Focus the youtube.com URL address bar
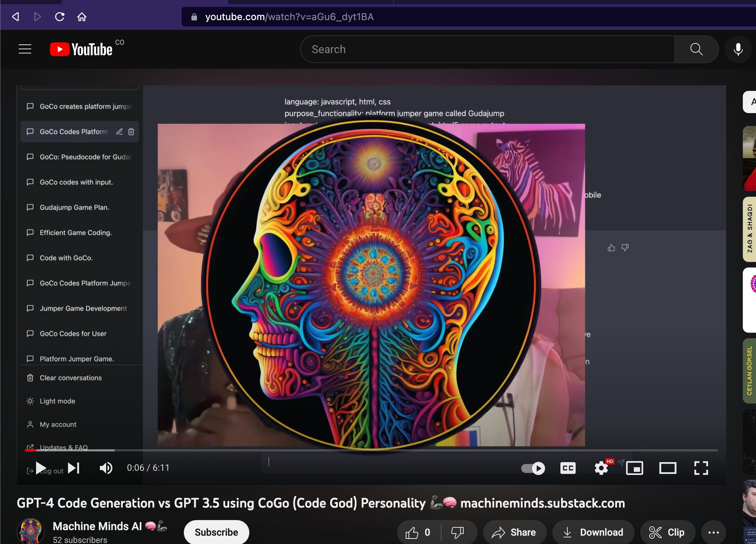756x544 pixels. (x=468, y=17)
